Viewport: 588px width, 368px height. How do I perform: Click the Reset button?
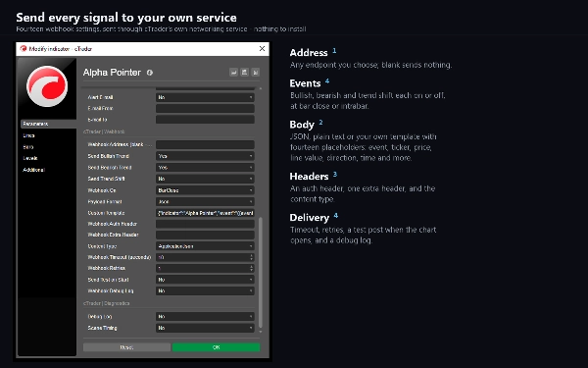coord(126,347)
